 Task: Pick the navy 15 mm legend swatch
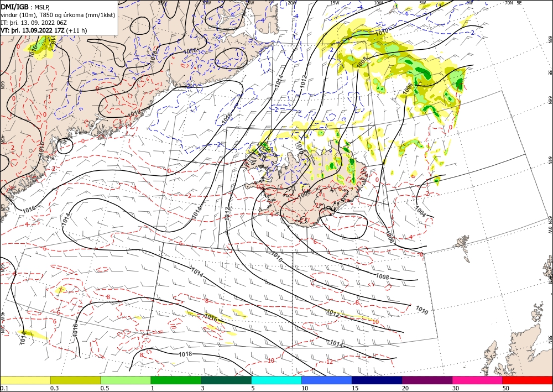click(x=377, y=380)
